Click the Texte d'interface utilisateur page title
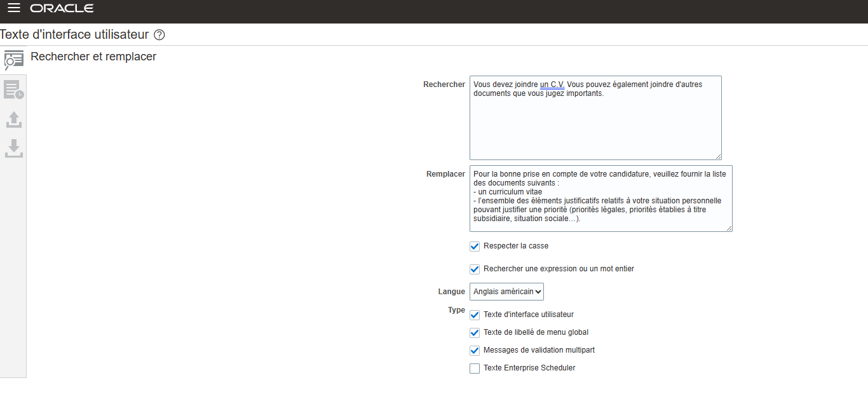The image size is (868, 413). point(74,34)
